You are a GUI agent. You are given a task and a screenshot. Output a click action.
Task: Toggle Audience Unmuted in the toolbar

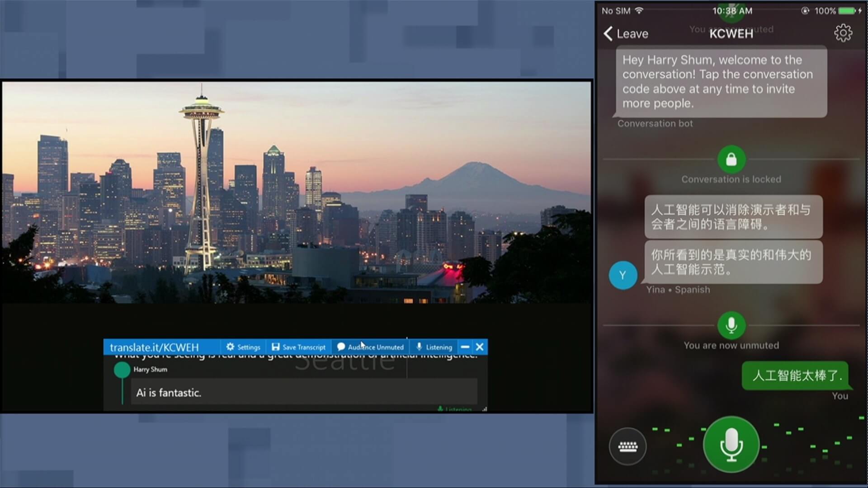click(370, 347)
